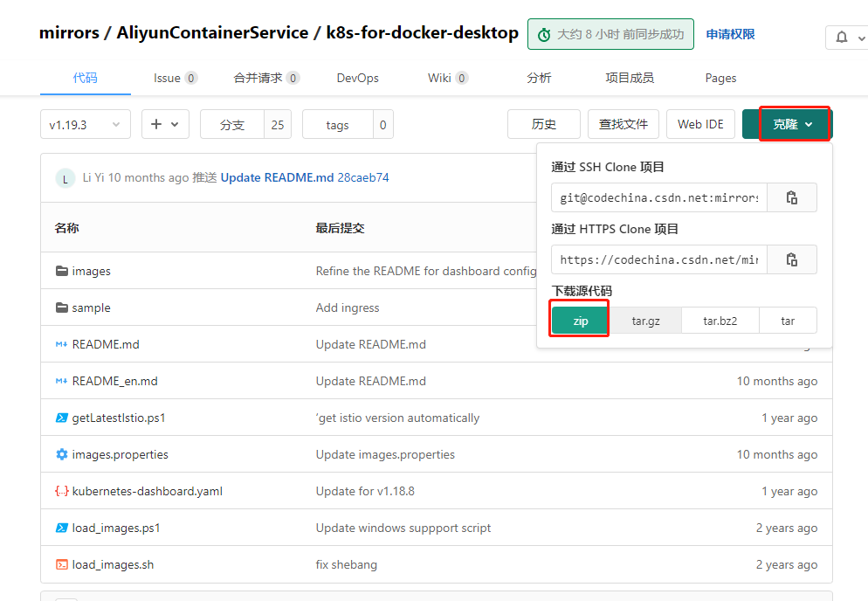Click the images folder icon
868x601 pixels.
[x=62, y=271]
